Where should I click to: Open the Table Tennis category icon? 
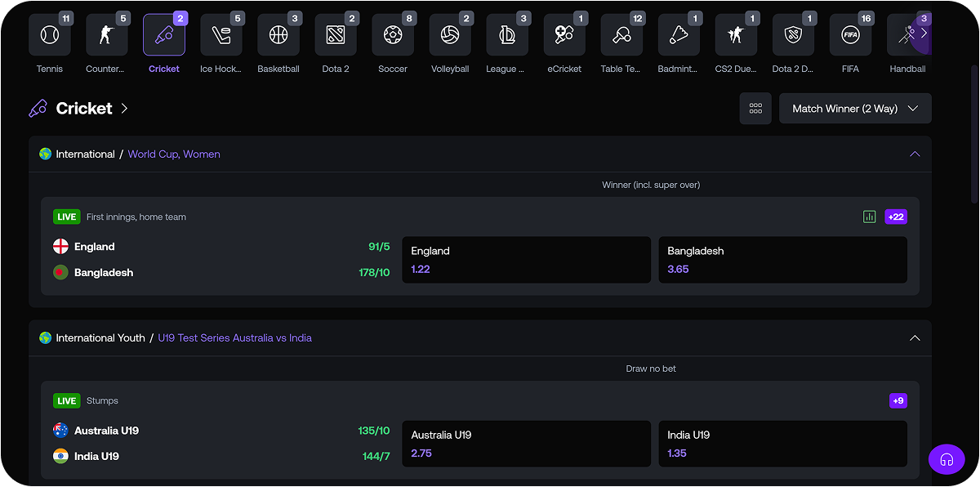(621, 35)
